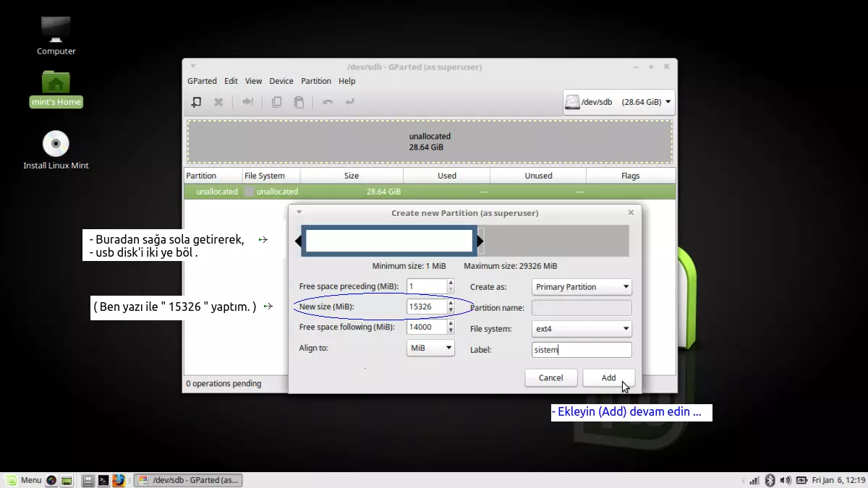This screenshot has width=868, height=488.
Task: Click the Copy partition toolbar icon
Action: click(x=276, y=103)
